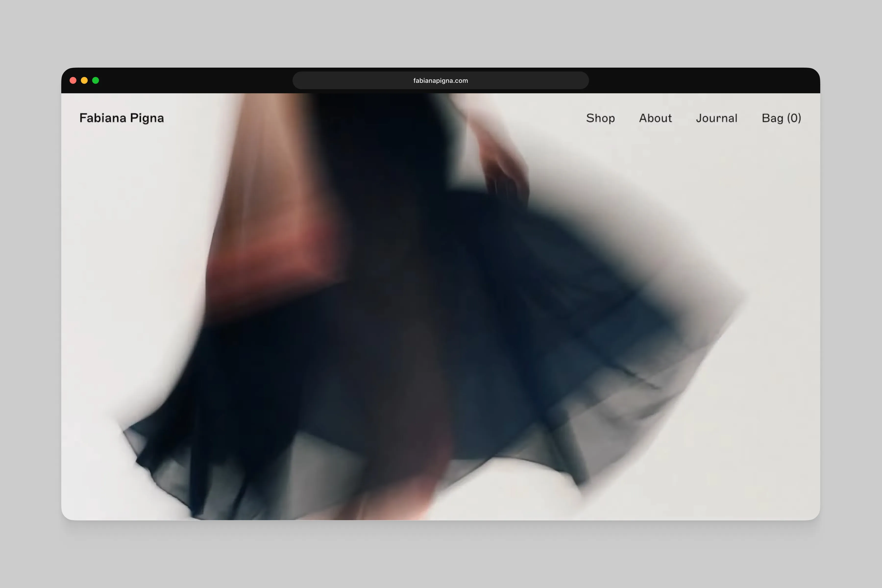Click the word Pigna in the site logo
The image size is (882, 588).
[147, 118]
